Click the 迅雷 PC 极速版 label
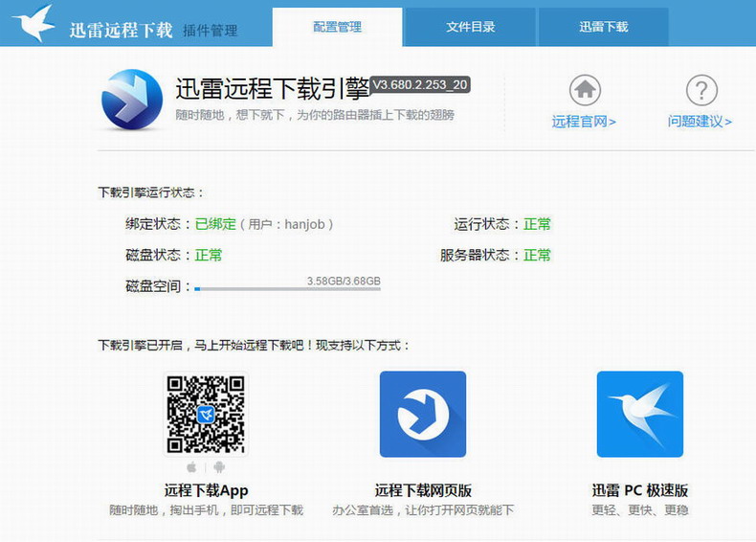Screen dimensions: 756x542 pos(640,490)
